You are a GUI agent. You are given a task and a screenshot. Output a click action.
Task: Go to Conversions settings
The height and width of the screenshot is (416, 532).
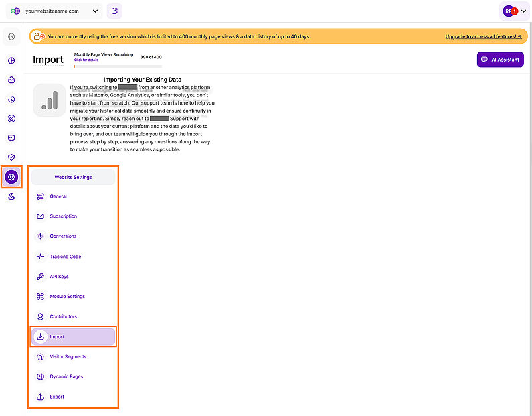pyautogui.click(x=63, y=236)
